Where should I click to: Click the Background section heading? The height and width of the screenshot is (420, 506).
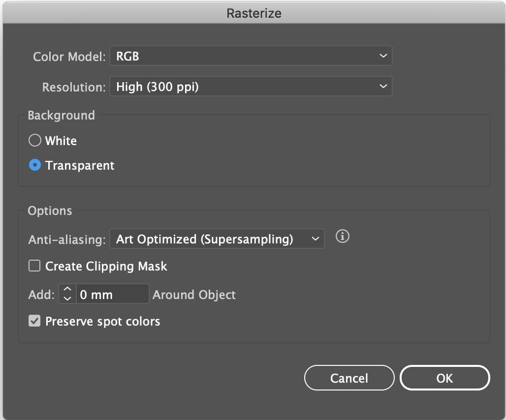click(61, 115)
